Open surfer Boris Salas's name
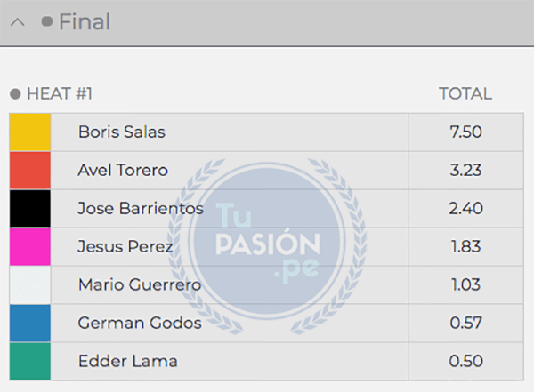 (x=121, y=132)
